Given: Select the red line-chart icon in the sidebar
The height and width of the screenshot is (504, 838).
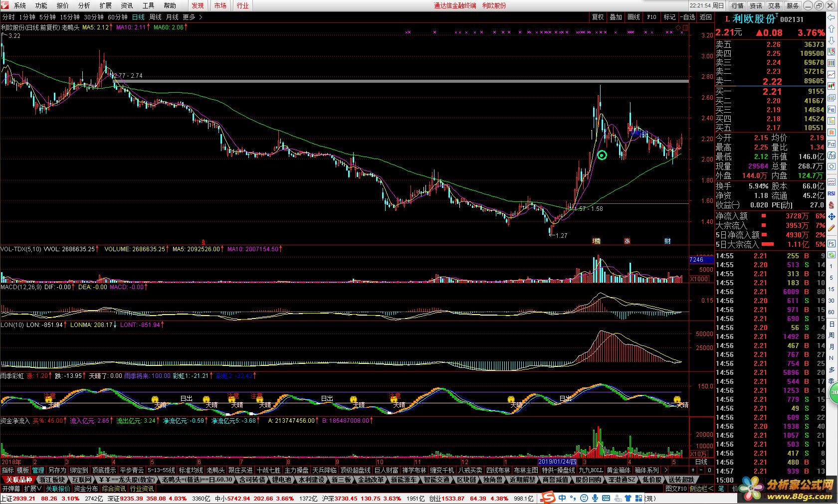Looking at the screenshot, I should coord(832,74).
